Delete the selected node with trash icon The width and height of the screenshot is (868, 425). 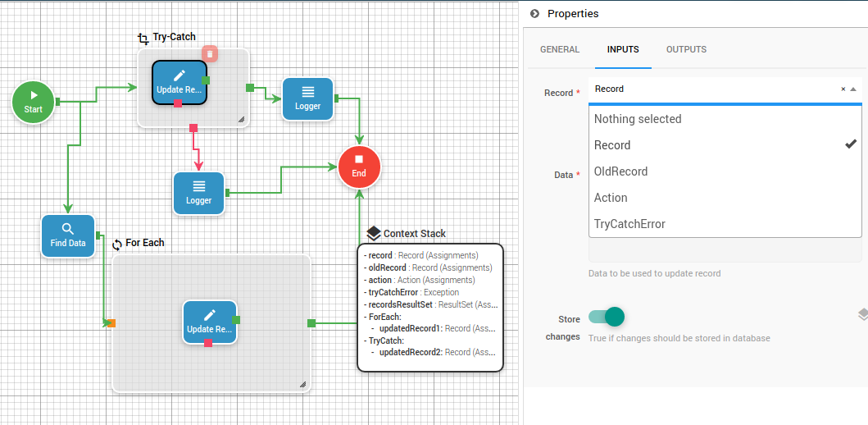click(x=210, y=54)
